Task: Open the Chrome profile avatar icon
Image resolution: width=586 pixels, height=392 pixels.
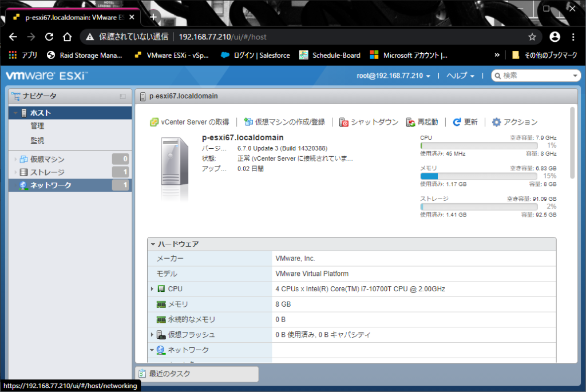Action: point(555,37)
